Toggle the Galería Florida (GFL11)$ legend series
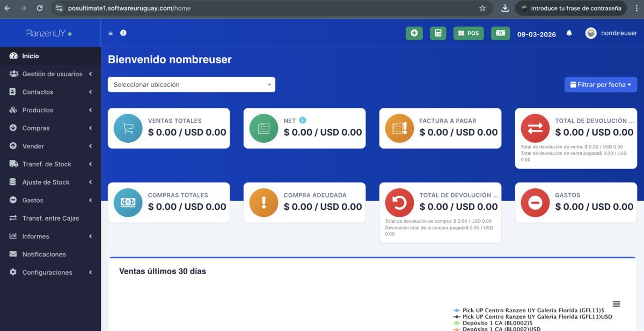The image size is (644, 331). pyautogui.click(x=532, y=310)
